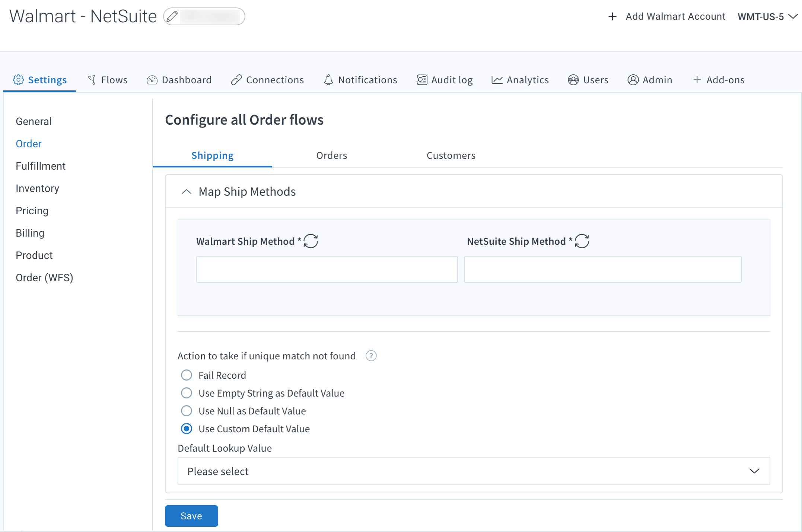Select Use Null as Default Value
The width and height of the screenshot is (802, 532).
coord(187,411)
